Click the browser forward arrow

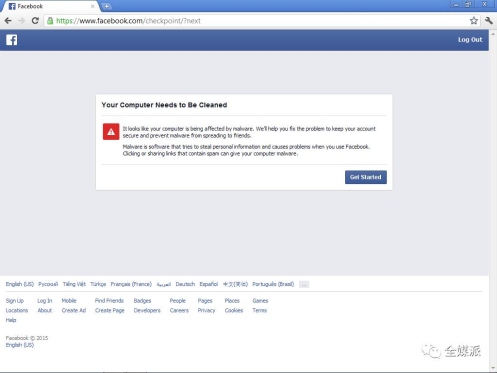click(x=21, y=21)
